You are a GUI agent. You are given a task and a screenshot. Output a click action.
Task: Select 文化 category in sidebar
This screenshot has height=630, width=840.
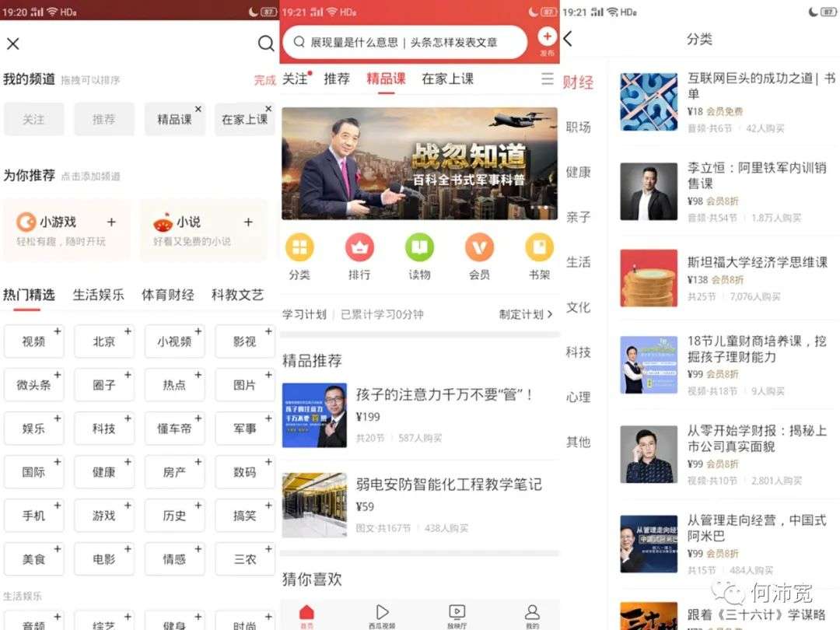coord(578,307)
